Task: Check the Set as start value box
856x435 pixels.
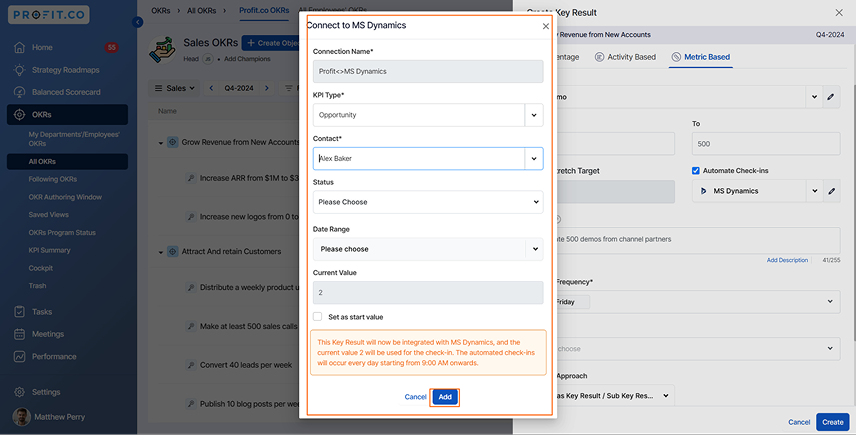Action: pyautogui.click(x=317, y=317)
